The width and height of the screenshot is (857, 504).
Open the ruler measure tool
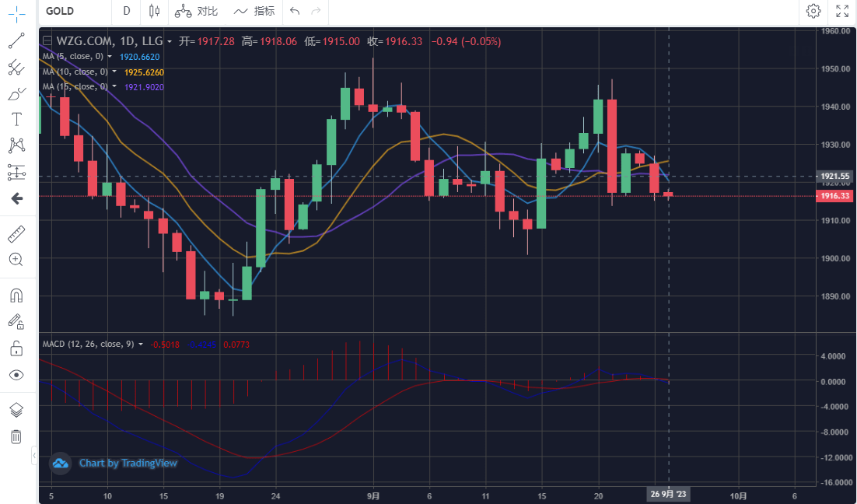click(16, 233)
